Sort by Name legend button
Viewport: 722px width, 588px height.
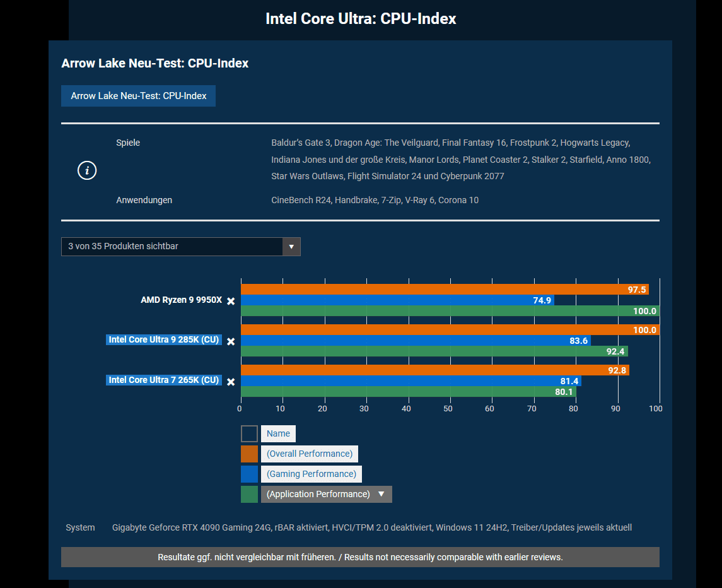click(278, 433)
